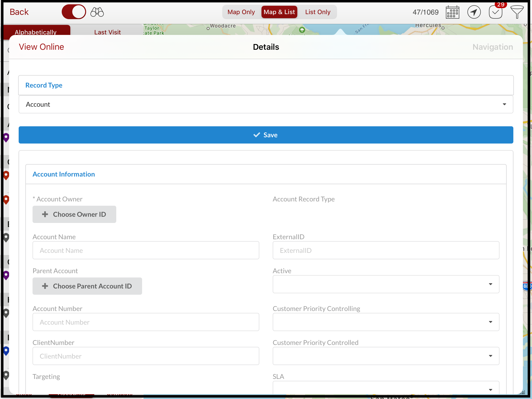Viewport: 532px width, 399px height.
Task: Open the Record Type Account dropdown
Action: point(266,104)
